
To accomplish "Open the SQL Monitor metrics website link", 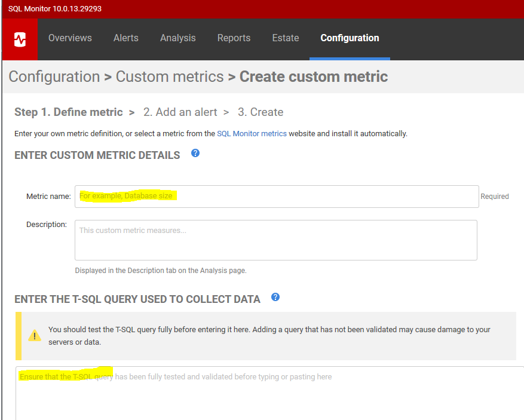I will (x=252, y=134).
